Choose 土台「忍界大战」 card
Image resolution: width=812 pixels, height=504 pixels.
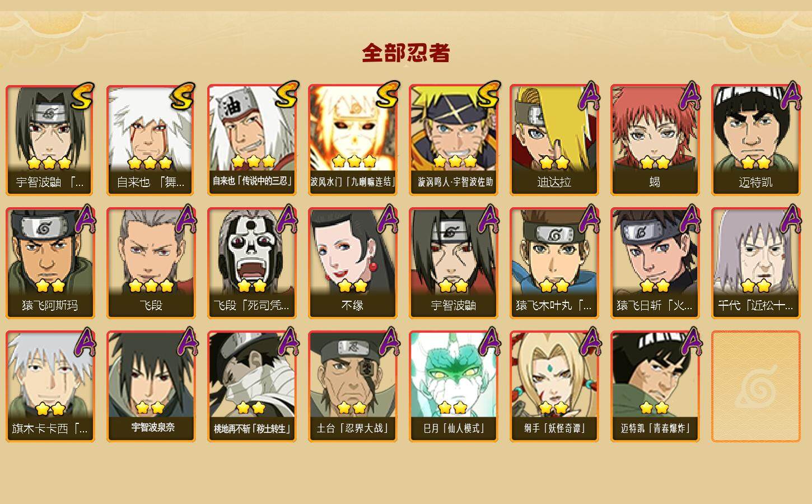352,386
